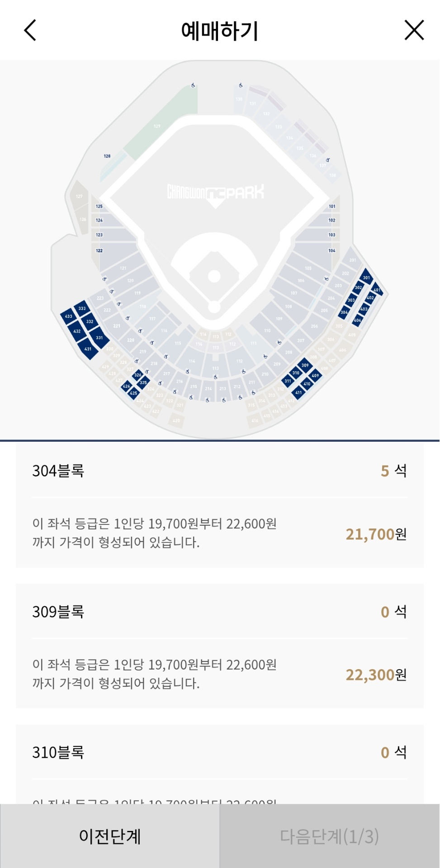Choose seat block 301 on stadium map
This screenshot has height=868, width=440.
pyautogui.click(x=366, y=277)
